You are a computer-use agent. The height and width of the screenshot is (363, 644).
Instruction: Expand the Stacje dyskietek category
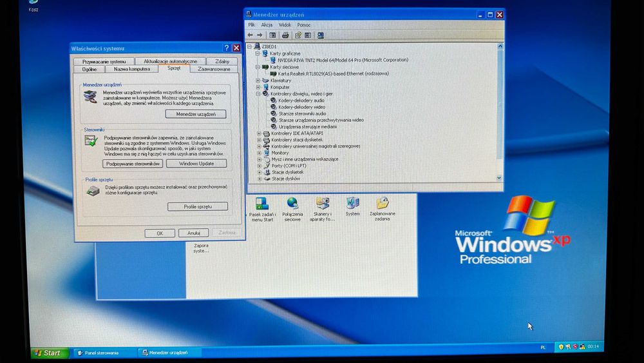260,172
